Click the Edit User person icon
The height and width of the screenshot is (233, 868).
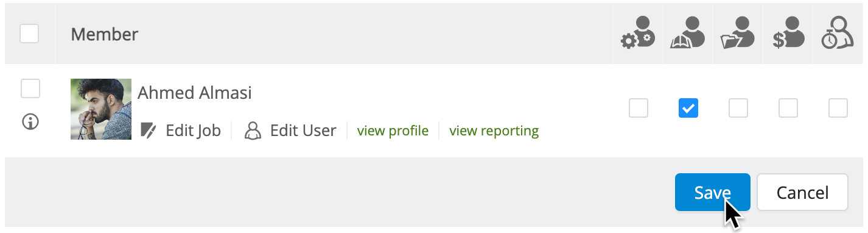point(253,131)
